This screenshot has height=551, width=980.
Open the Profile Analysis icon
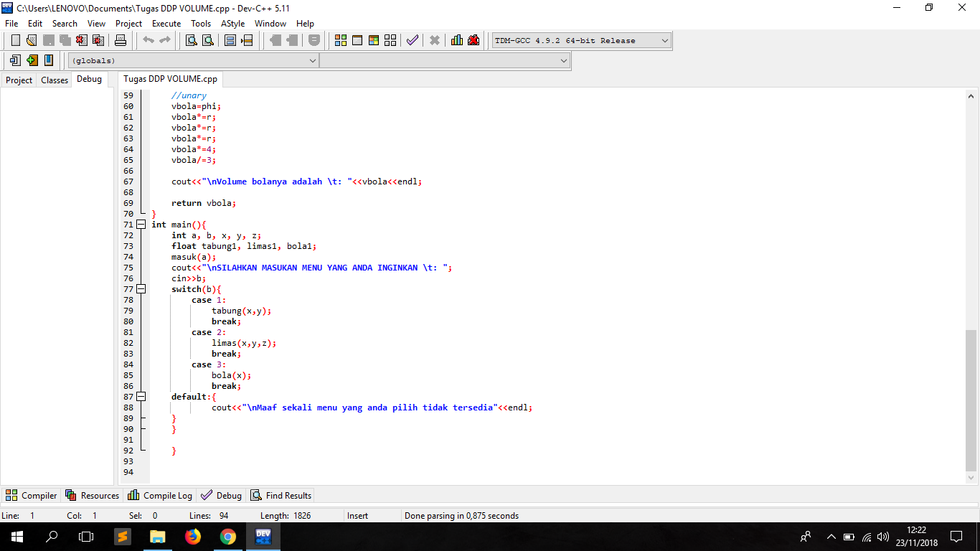point(456,40)
